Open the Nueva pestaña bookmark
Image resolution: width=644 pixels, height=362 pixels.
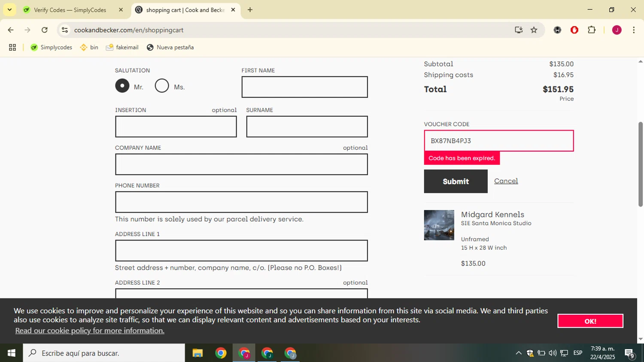(x=170, y=48)
